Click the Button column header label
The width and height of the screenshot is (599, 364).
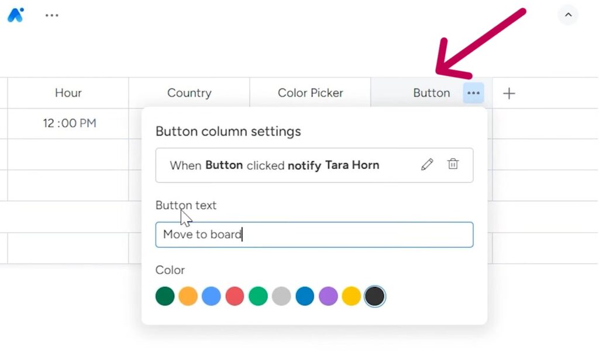click(x=431, y=93)
